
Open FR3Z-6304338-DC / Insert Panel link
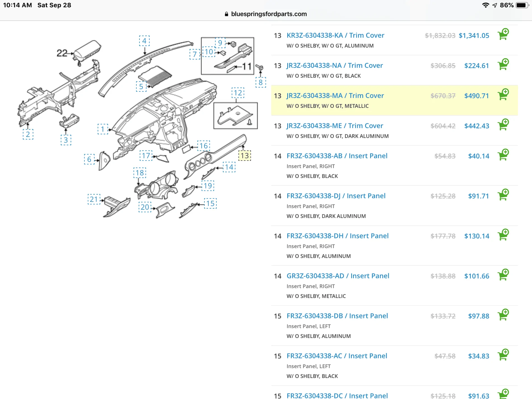337,395
